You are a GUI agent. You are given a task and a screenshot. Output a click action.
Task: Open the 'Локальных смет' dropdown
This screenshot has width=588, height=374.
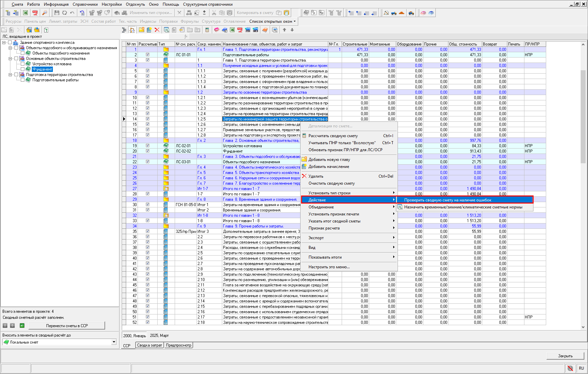114,342
